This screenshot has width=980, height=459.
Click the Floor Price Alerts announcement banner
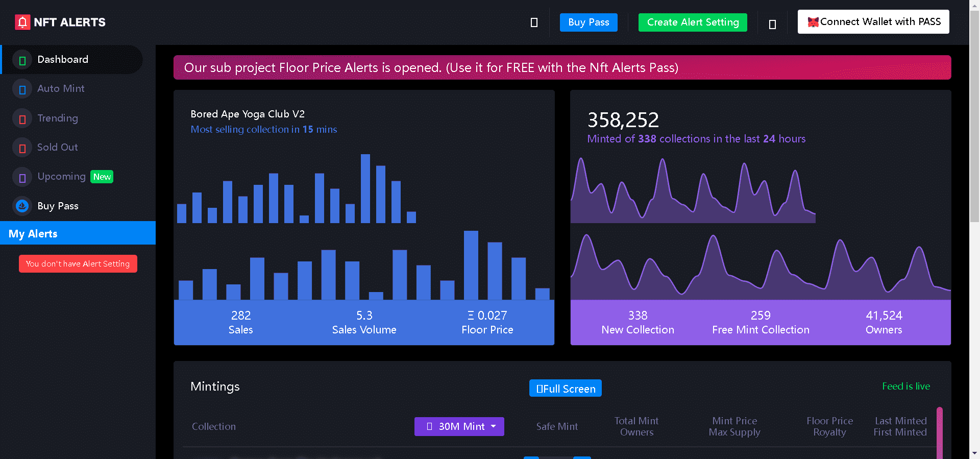pos(562,68)
